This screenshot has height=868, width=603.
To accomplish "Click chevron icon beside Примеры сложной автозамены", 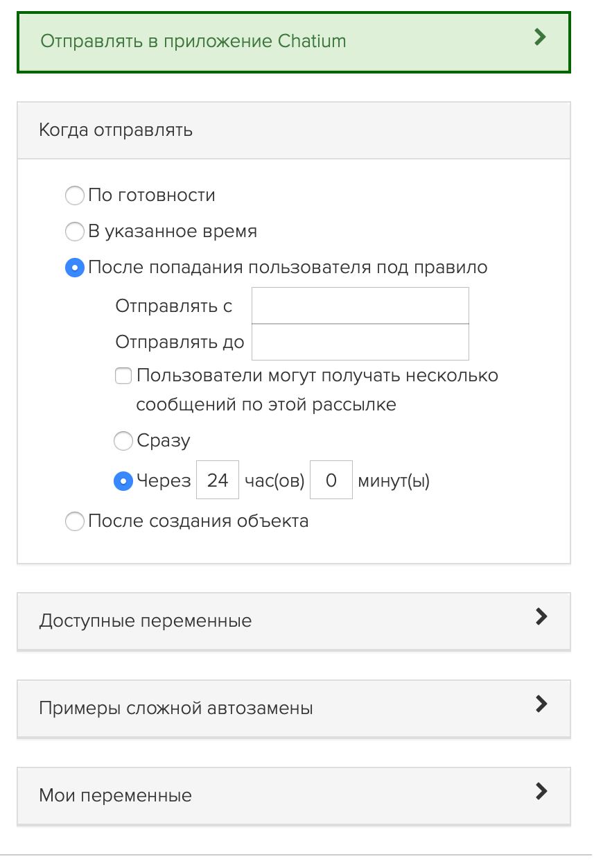I will point(542,704).
